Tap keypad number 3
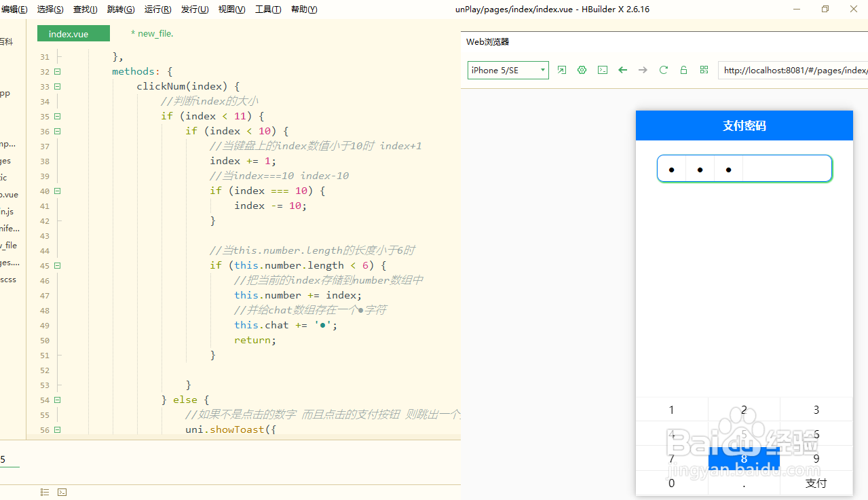Viewport: 868px width, 500px height. 816,410
